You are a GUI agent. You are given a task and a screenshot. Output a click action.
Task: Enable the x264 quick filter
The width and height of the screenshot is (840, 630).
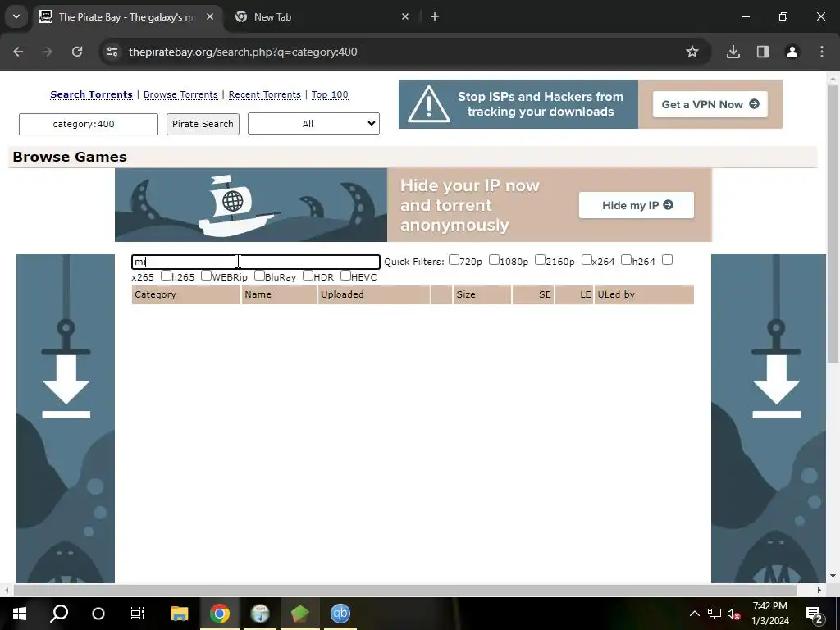point(587,260)
